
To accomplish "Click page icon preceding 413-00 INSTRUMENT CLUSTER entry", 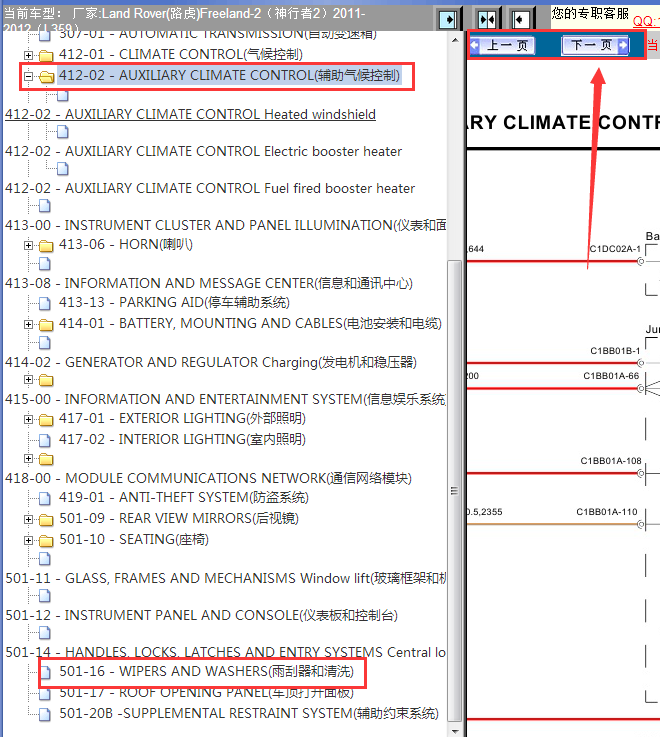I will 45,205.
